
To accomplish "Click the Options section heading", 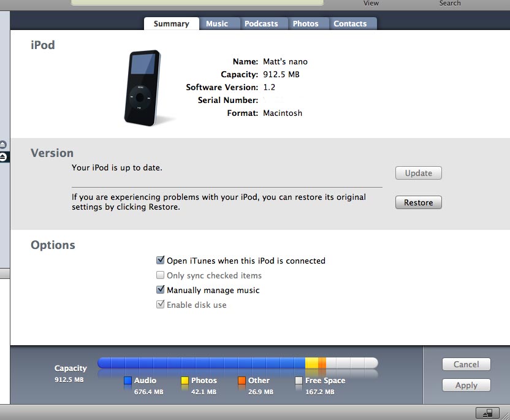I will [53, 245].
